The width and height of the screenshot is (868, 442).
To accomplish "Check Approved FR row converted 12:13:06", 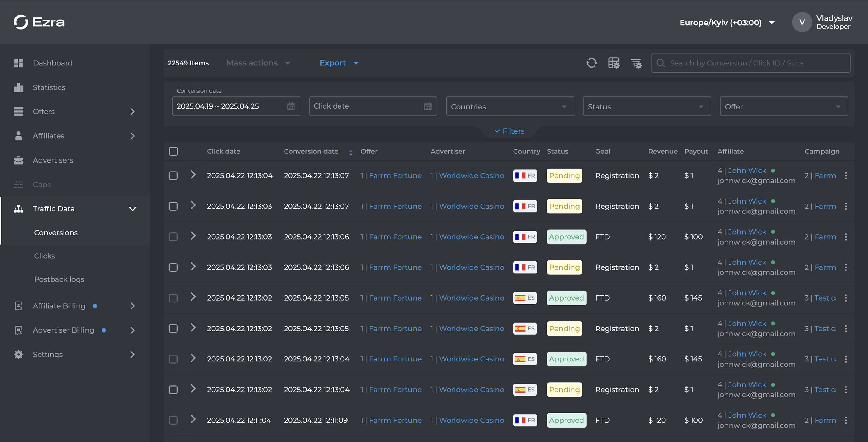I will pyautogui.click(x=173, y=237).
